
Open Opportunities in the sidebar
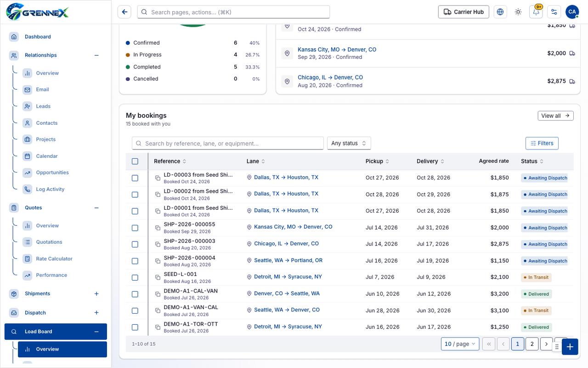pos(52,172)
